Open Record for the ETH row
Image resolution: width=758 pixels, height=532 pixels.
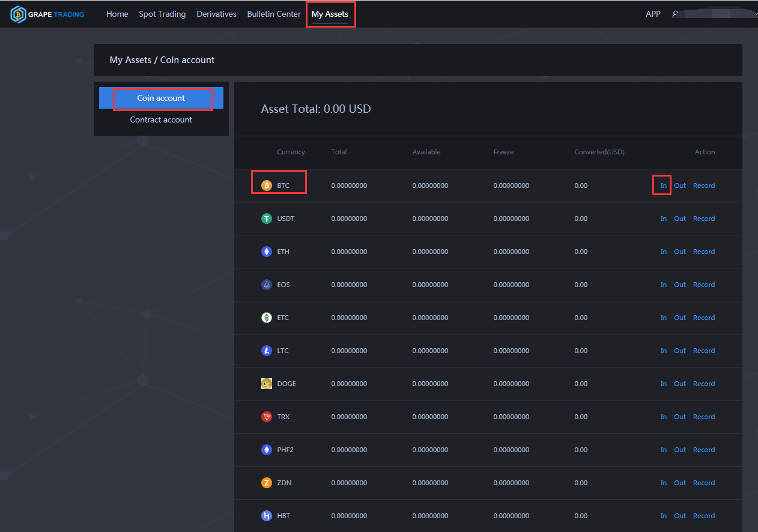pyautogui.click(x=703, y=252)
